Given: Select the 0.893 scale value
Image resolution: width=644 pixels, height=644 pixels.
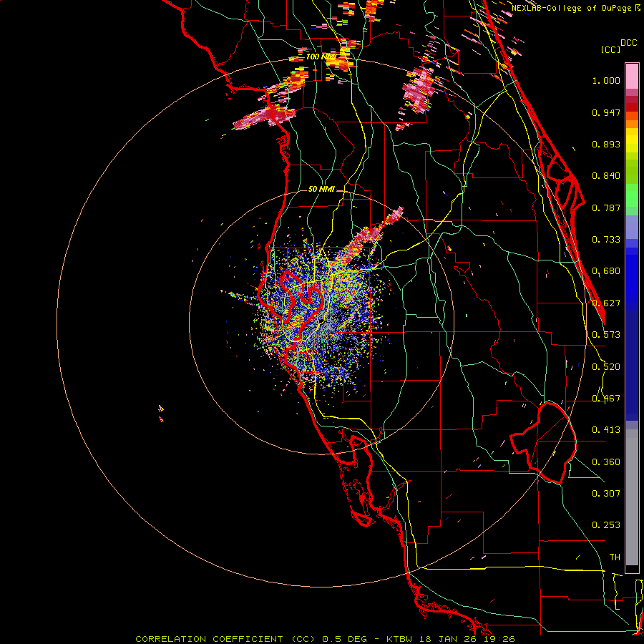Looking at the screenshot, I should tap(606, 144).
